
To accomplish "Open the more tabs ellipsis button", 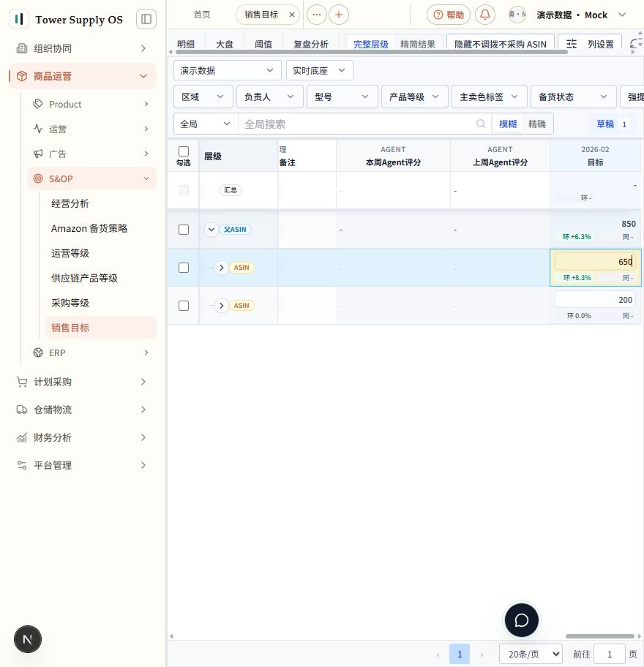I will coord(317,15).
